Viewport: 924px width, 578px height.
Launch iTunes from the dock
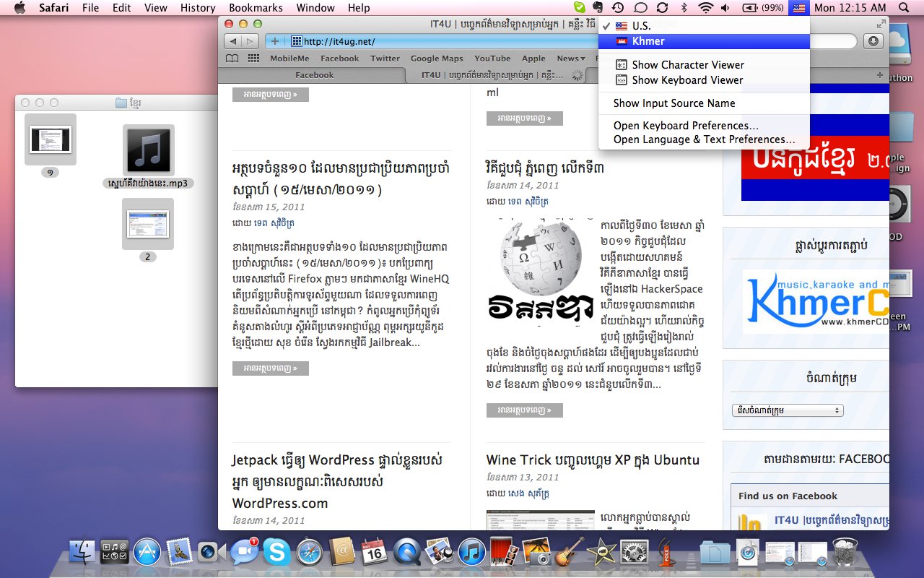472,552
